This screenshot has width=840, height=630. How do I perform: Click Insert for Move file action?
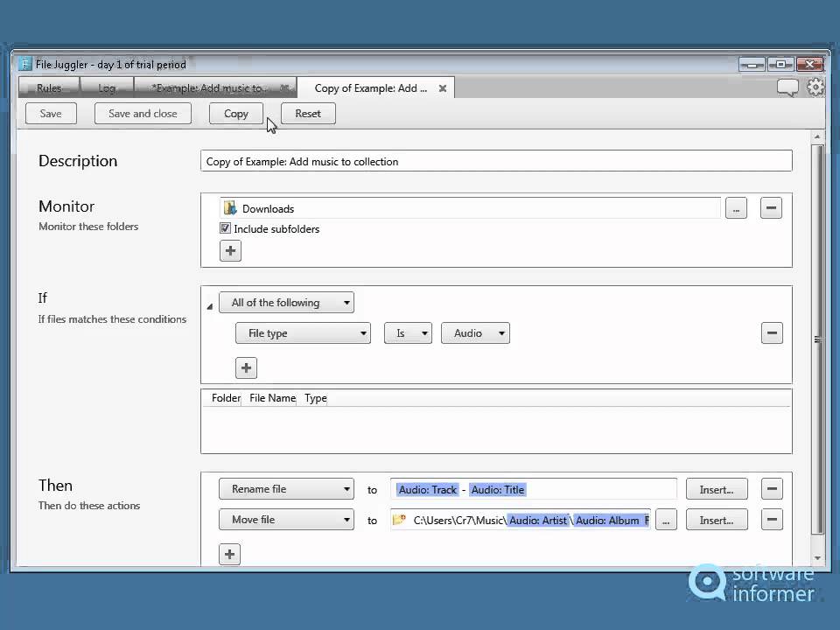[x=717, y=520]
